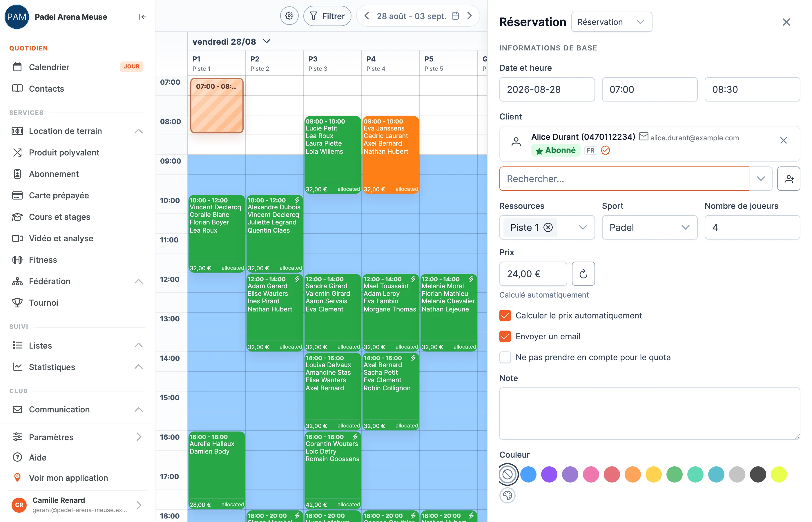This screenshot has height=522, width=812.
Task: Collapse the Listes section
Action: pyautogui.click(x=139, y=345)
